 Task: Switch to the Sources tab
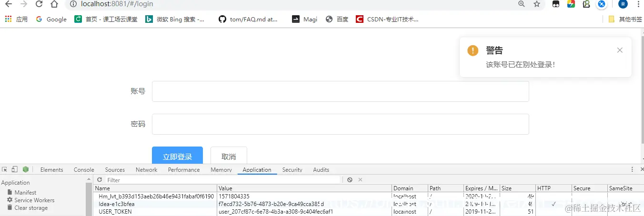(x=115, y=170)
